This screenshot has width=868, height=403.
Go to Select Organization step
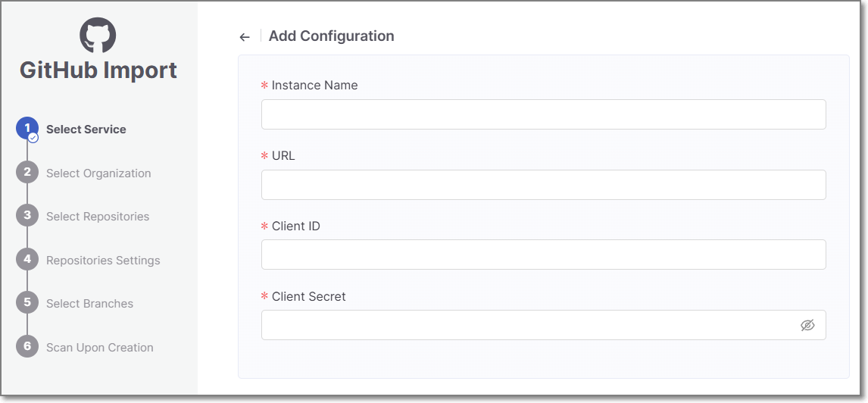98,173
